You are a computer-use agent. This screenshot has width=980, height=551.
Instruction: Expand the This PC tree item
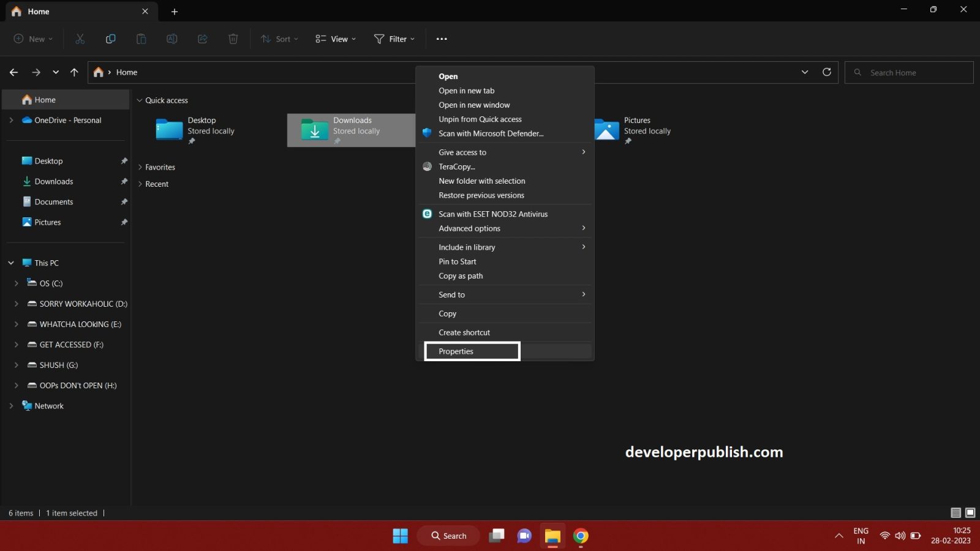coord(10,262)
